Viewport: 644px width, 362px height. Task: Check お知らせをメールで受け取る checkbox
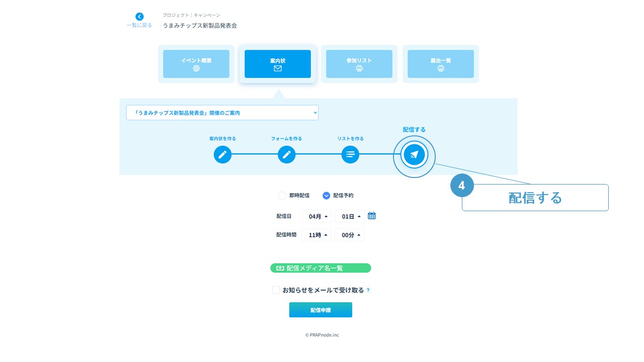tap(276, 290)
